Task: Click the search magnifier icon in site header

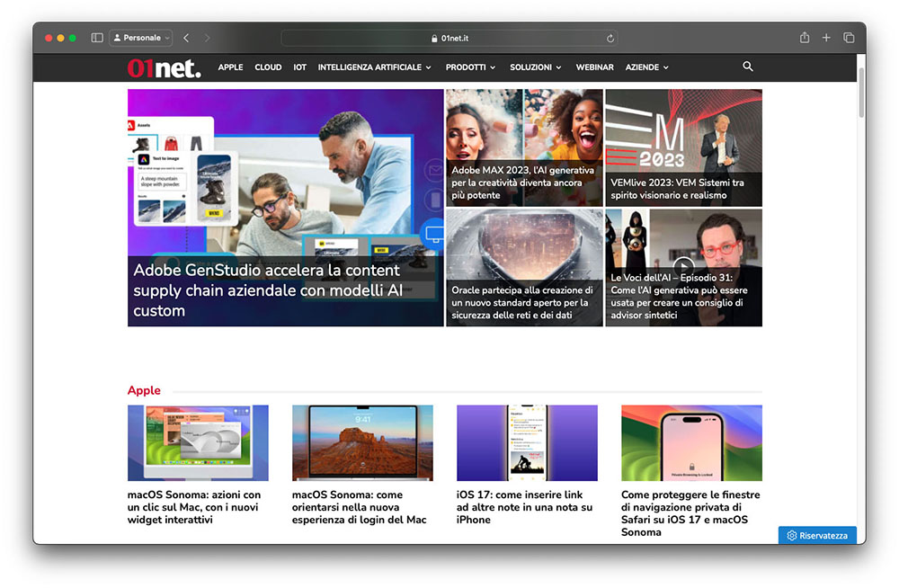Action: pos(748,67)
